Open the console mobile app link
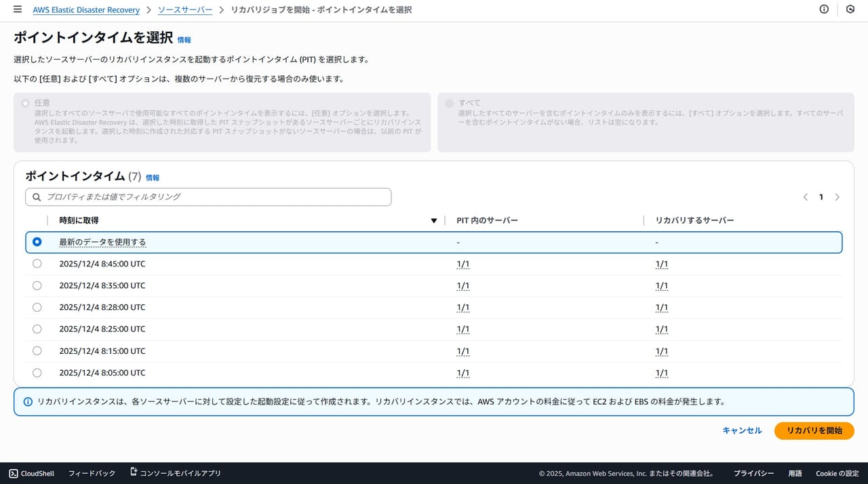The height and width of the screenshot is (484, 868). coord(176,473)
